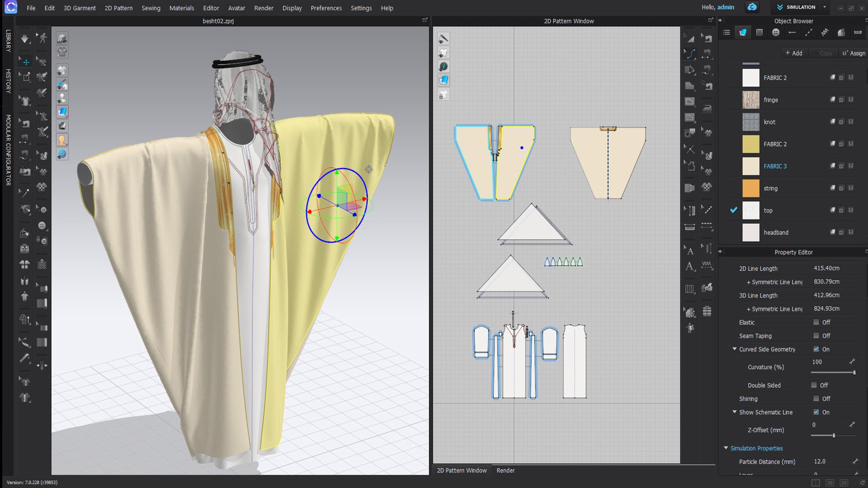Collapse the Curved Side Geometry section arrow
The image size is (868, 488).
735,349
